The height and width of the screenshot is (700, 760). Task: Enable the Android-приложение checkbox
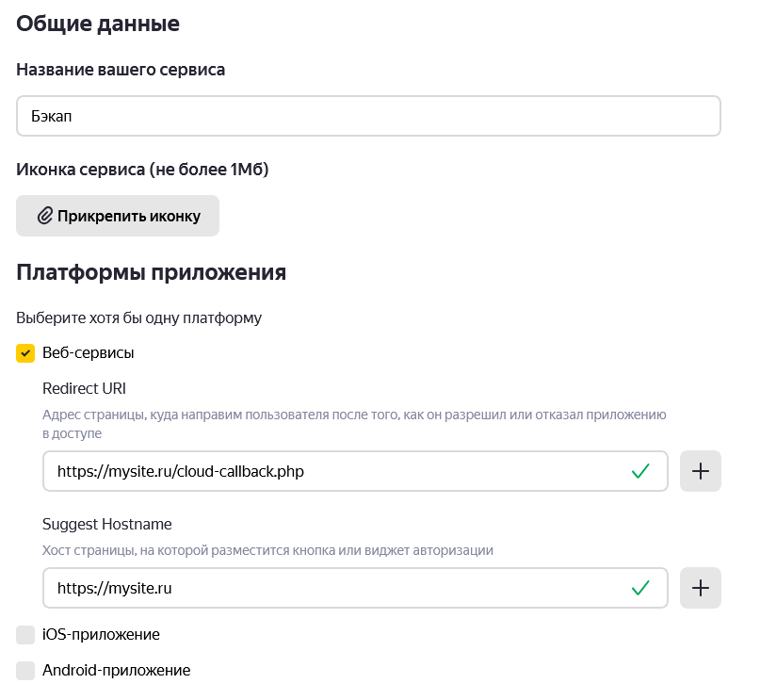click(25, 671)
